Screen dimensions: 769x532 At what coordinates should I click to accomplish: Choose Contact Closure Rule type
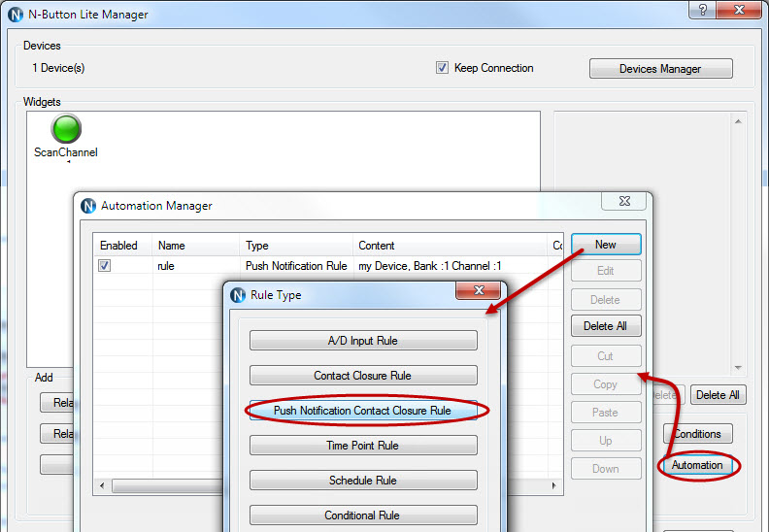click(363, 375)
